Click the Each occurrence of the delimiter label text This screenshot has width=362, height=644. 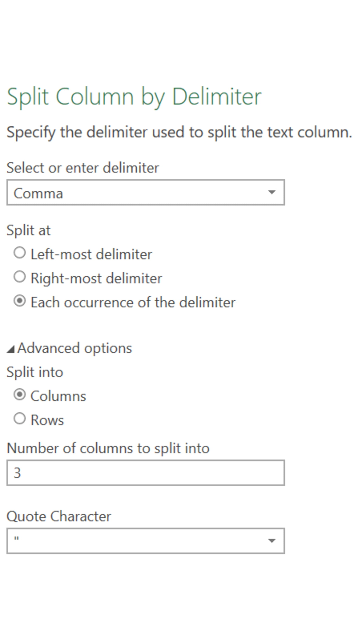(133, 302)
